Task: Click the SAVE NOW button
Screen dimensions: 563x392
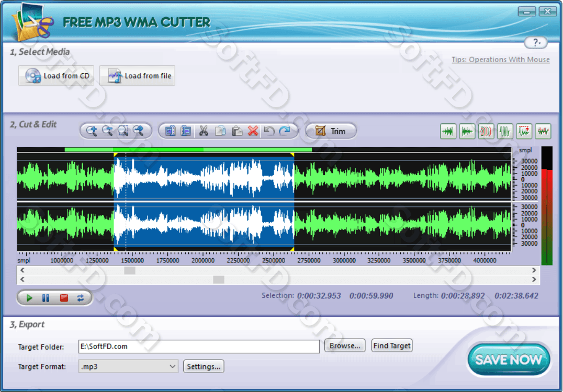Action: 509,360
